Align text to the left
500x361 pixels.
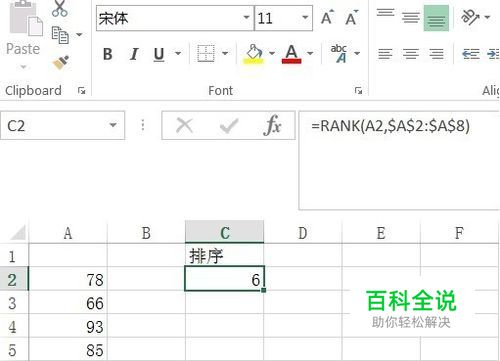coord(385,54)
